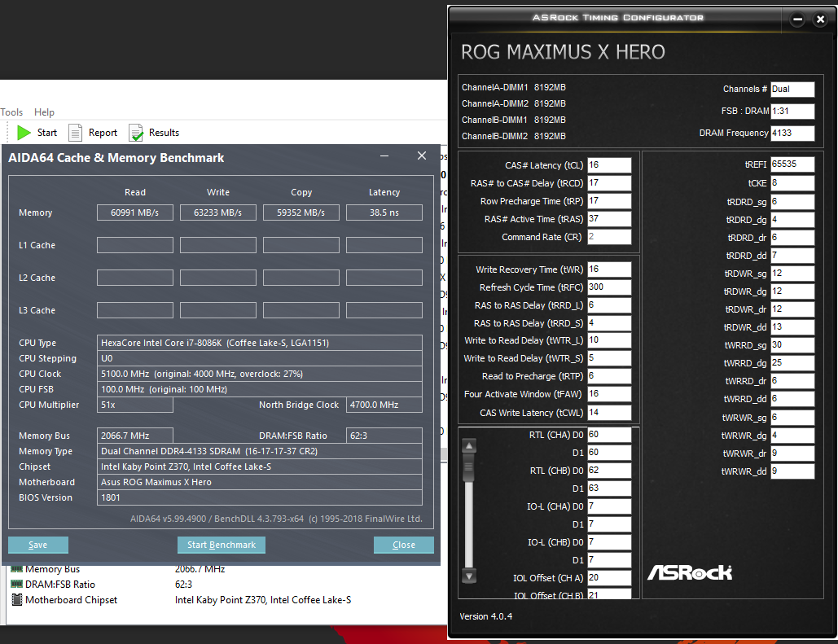Click the tREFI value field
838x644 pixels.
791,164
